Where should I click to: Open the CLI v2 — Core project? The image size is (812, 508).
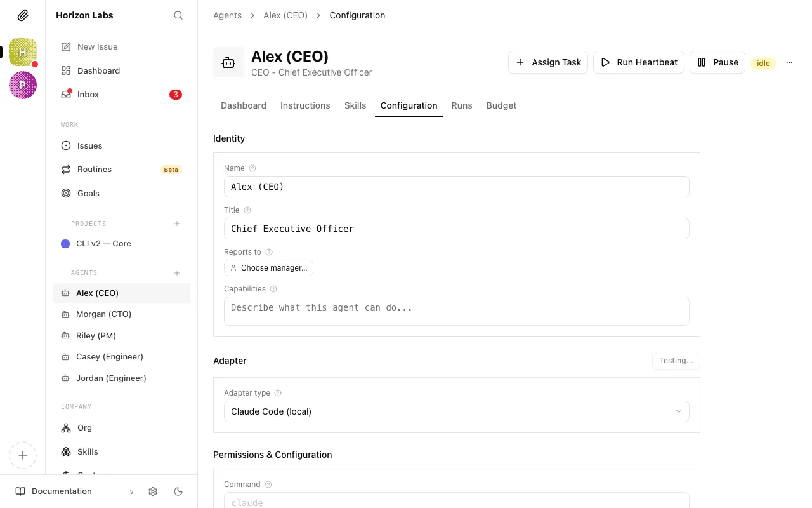(x=121, y=244)
